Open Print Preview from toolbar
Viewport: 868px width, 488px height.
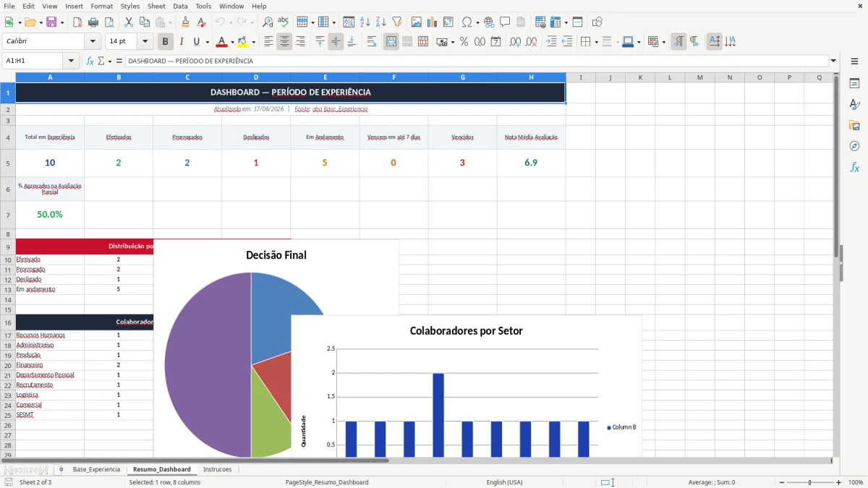tap(109, 22)
